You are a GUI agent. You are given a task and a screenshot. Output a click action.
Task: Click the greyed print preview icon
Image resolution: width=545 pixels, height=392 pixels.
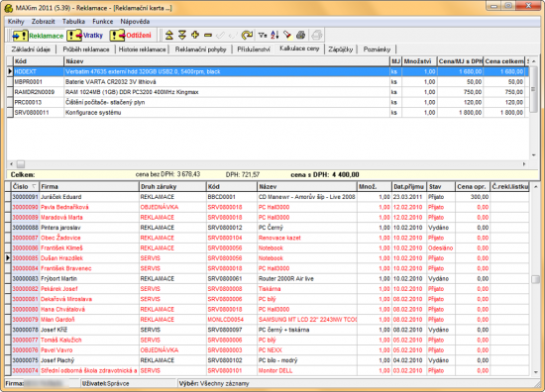coord(317,35)
